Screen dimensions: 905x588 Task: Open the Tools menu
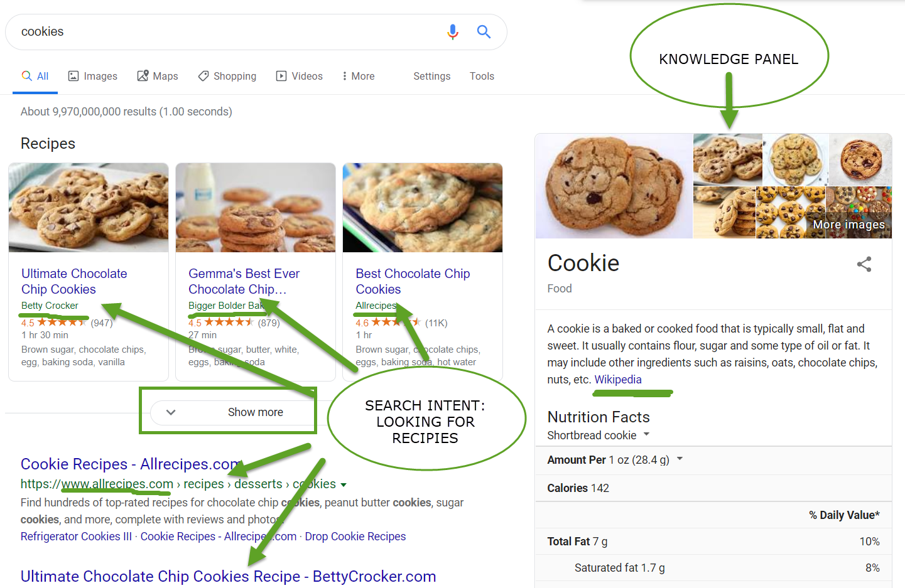click(x=482, y=76)
